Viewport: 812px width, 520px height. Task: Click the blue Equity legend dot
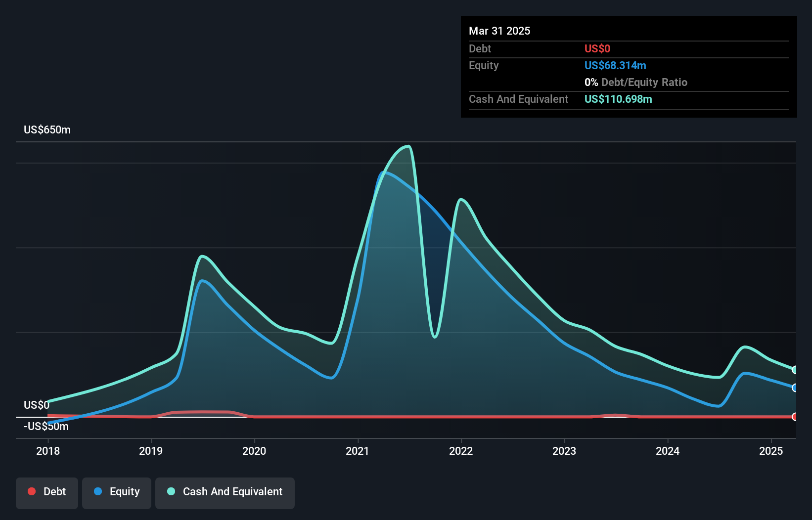(x=98, y=491)
